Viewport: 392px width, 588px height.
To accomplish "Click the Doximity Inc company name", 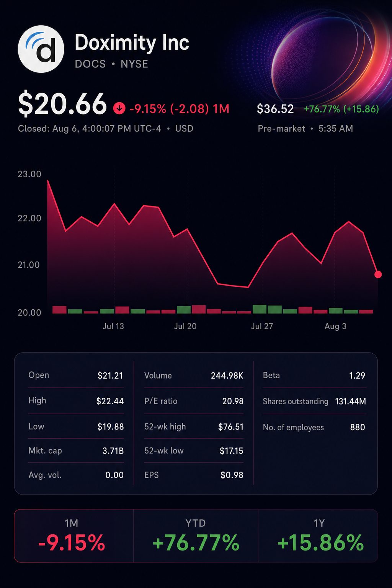I will click(132, 42).
